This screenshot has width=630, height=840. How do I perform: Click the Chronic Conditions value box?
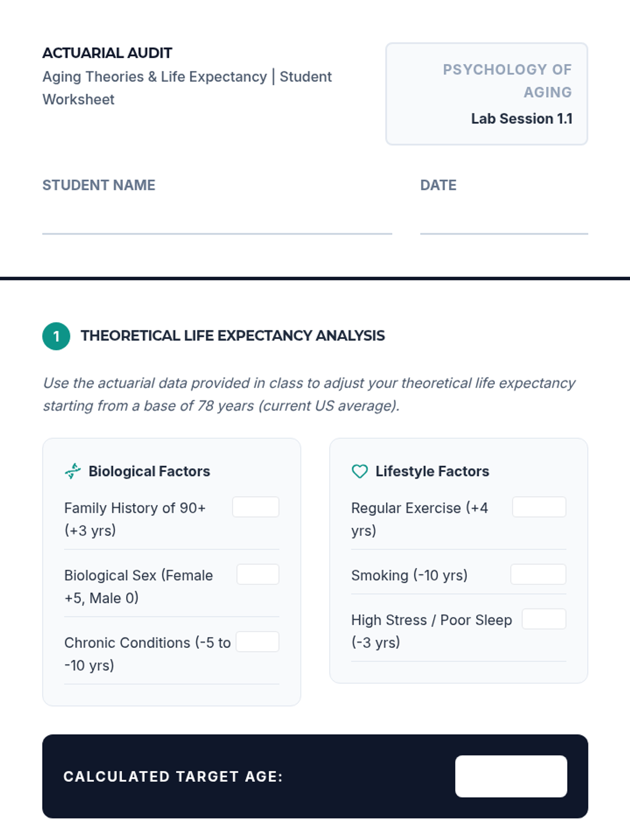point(257,642)
